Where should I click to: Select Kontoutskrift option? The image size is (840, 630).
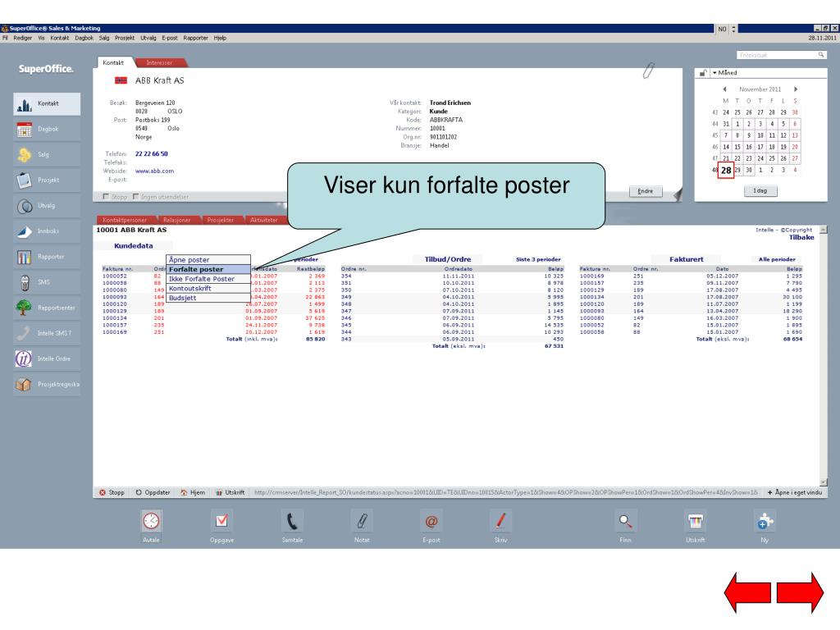click(x=208, y=288)
